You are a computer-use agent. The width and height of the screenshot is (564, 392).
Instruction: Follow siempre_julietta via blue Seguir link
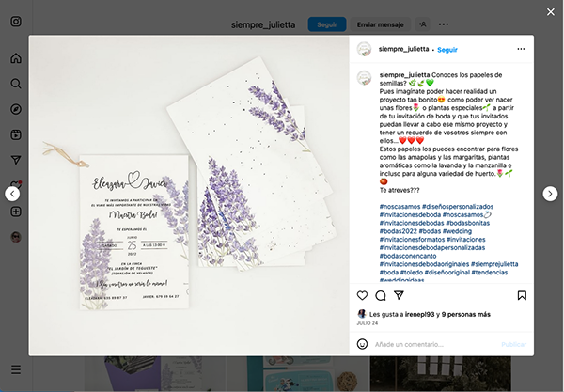(x=447, y=50)
